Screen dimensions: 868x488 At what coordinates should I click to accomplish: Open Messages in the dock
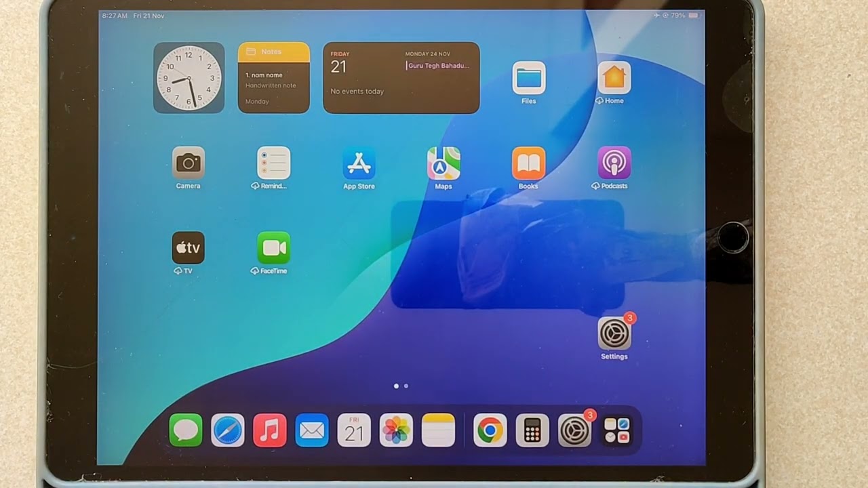[186, 430]
